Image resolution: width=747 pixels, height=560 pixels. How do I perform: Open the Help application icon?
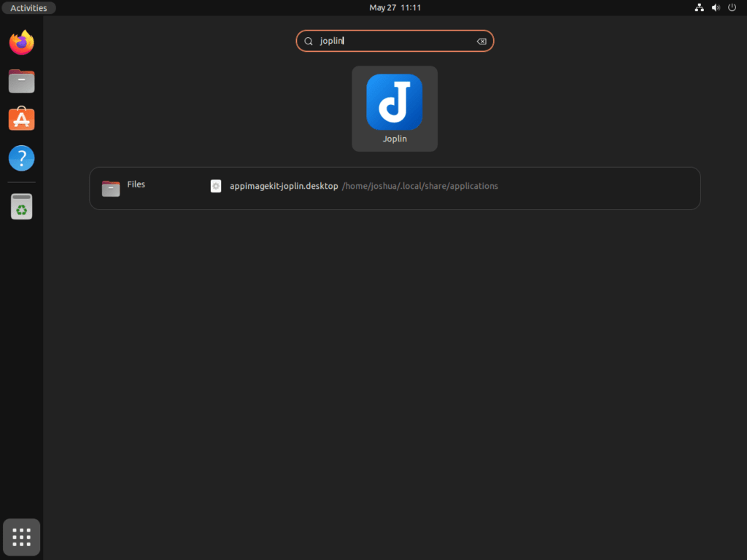point(21,158)
